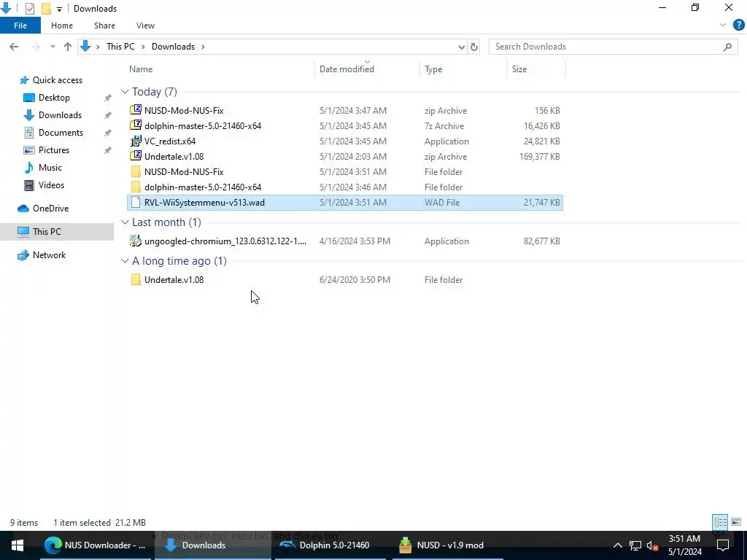747x560 pixels.
Task: Switch to the NUS Downloader Edge window
Action: (95, 545)
